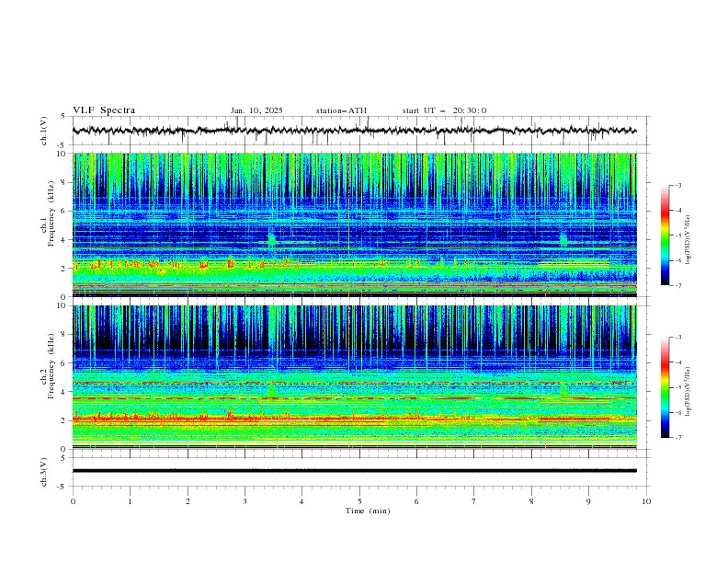Click the log(PSD) label beside ch.2 colorbar
This screenshot has width=728, height=563.
tap(688, 392)
